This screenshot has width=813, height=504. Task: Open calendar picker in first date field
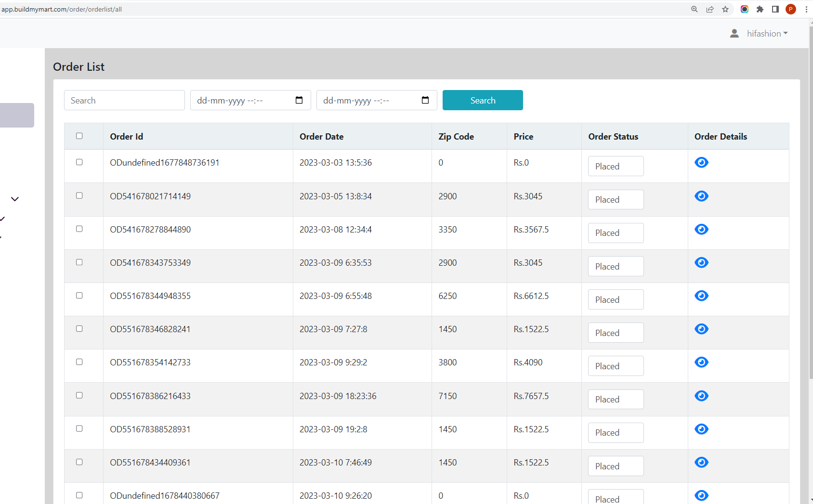click(x=299, y=100)
